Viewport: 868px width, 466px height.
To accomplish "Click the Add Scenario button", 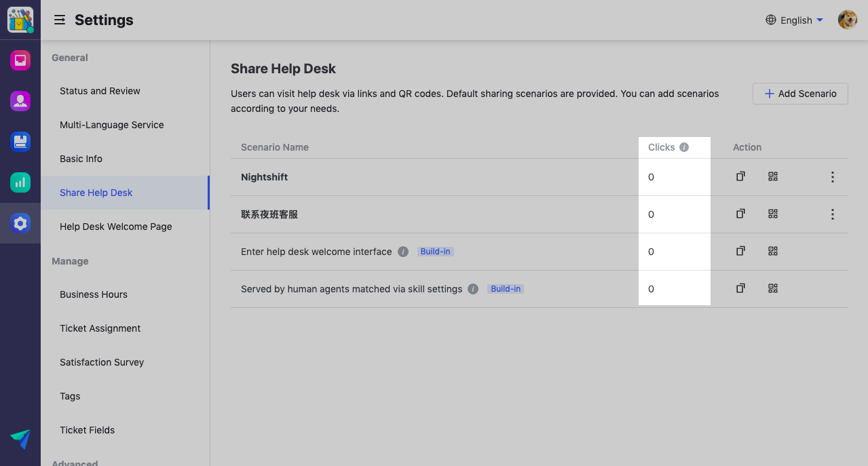I will click(x=800, y=94).
